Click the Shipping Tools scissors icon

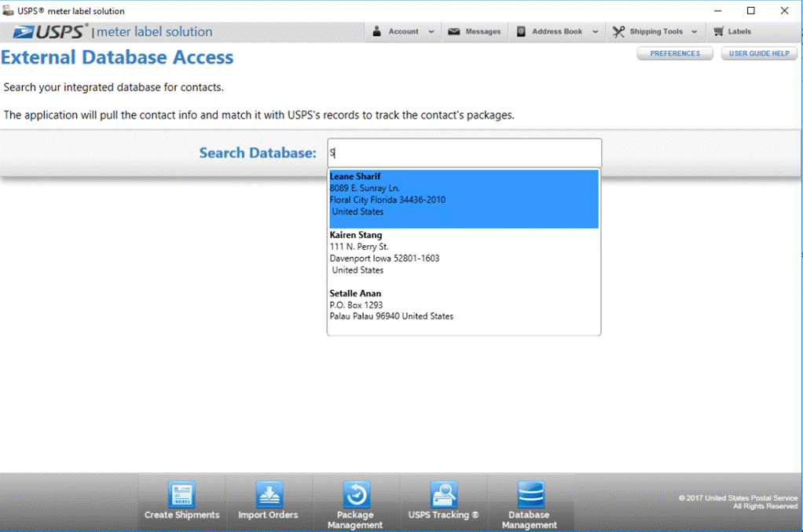pos(618,31)
